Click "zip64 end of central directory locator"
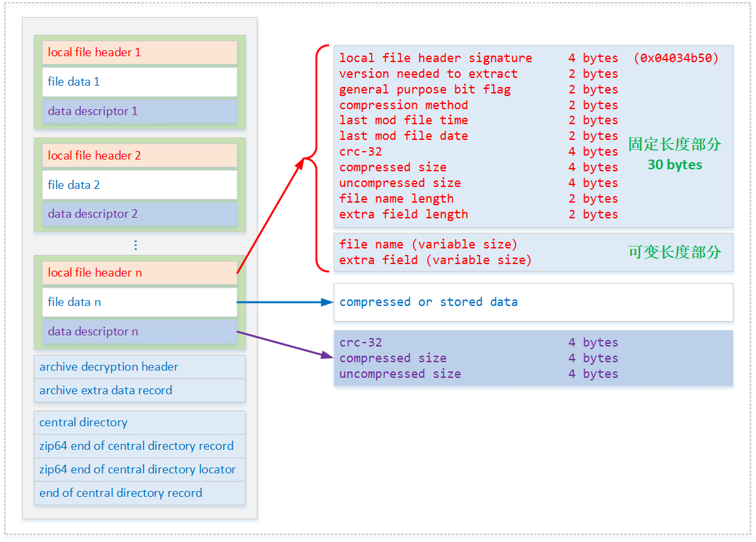 pyautogui.click(x=139, y=469)
